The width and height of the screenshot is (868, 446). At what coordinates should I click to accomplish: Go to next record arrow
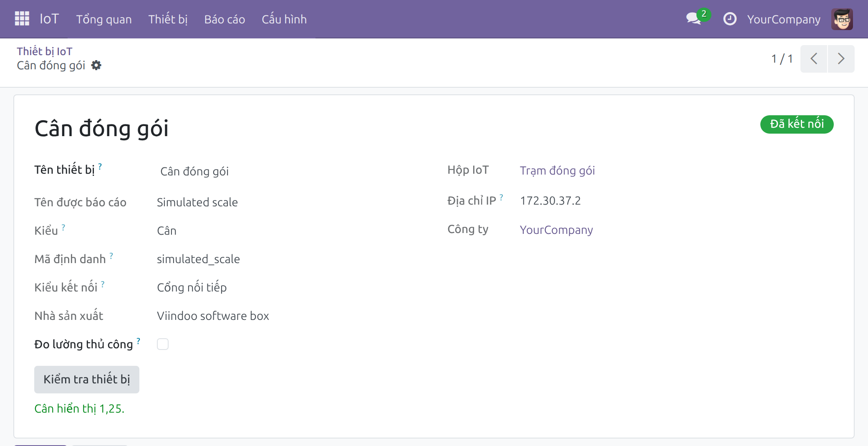click(841, 59)
